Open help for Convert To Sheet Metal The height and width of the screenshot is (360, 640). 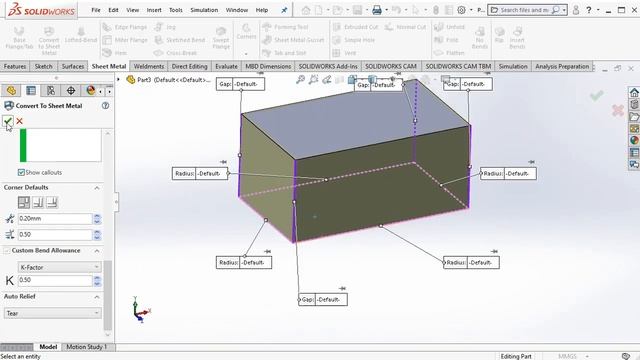pyautogui.click(x=105, y=106)
